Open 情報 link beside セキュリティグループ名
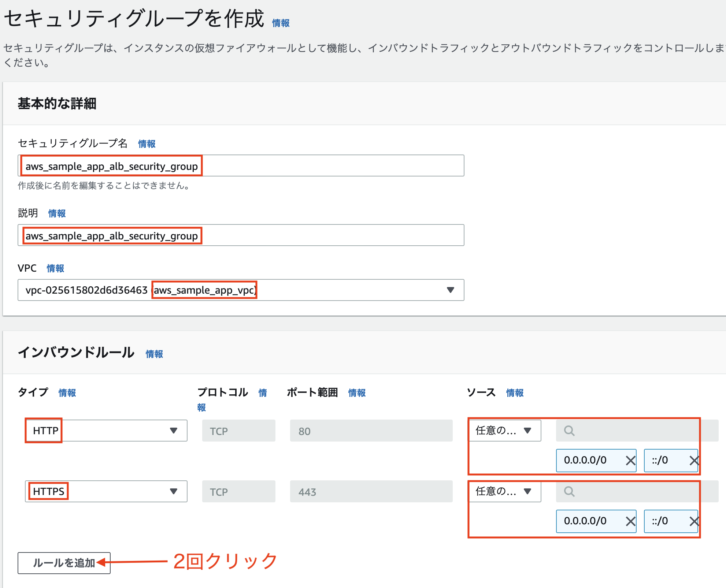 pyautogui.click(x=147, y=144)
